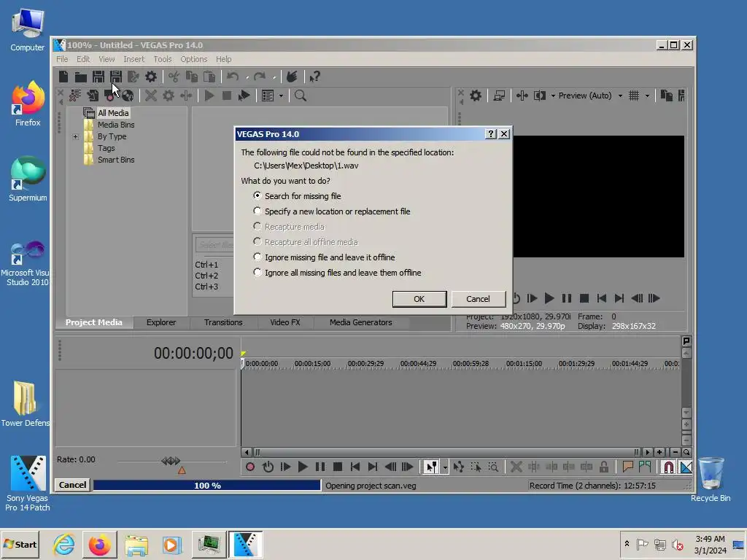Click the Cancel button beside the progress bar
The height and width of the screenshot is (560, 747).
pos(72,485)
